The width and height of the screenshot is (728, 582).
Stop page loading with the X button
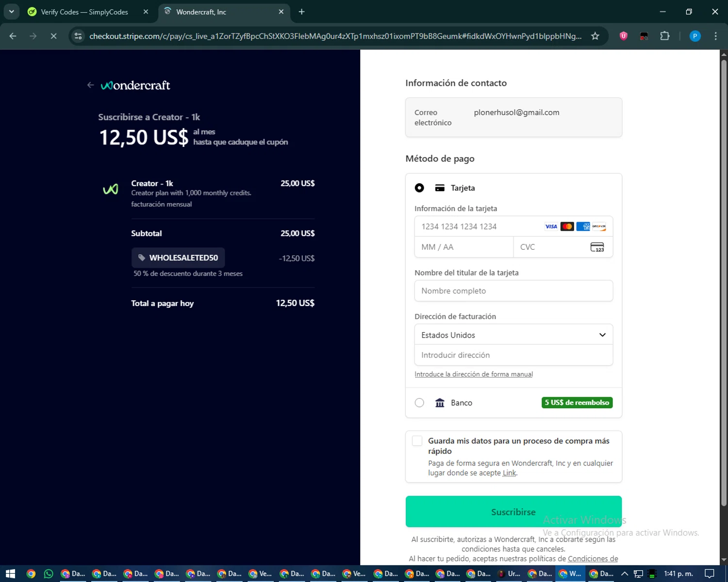tap(53, 36)
